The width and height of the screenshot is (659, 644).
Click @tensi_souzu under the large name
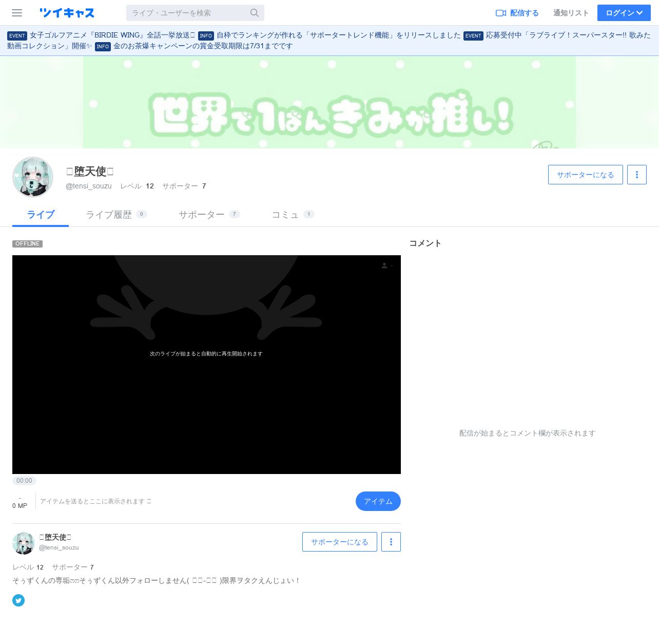pos(89,186)
